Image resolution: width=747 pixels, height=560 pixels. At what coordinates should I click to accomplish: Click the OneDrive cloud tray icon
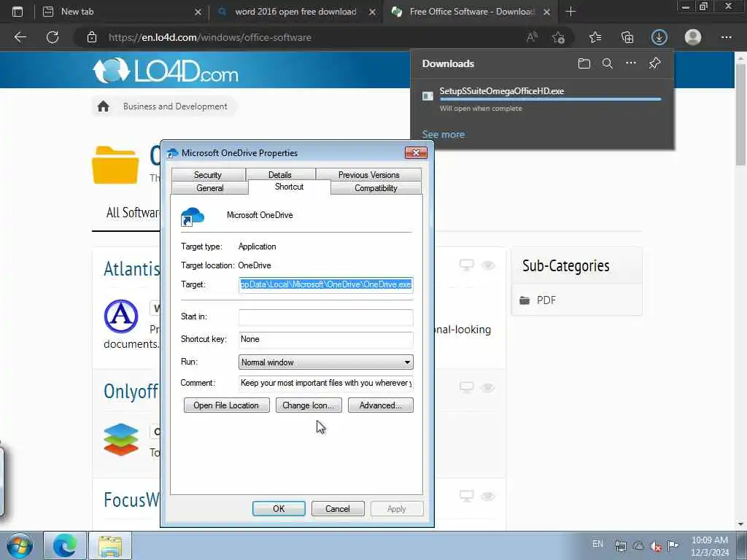(x=638, y=545)
